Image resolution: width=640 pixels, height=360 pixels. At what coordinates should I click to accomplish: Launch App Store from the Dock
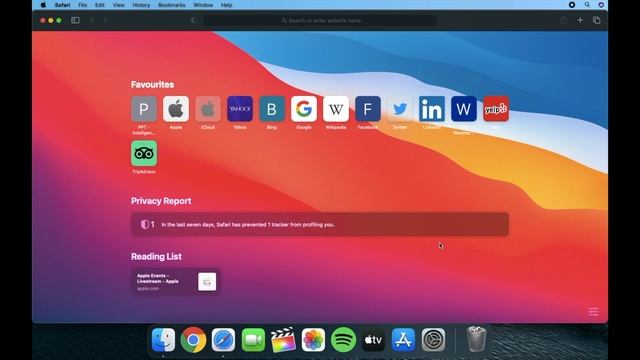[403, 340]
